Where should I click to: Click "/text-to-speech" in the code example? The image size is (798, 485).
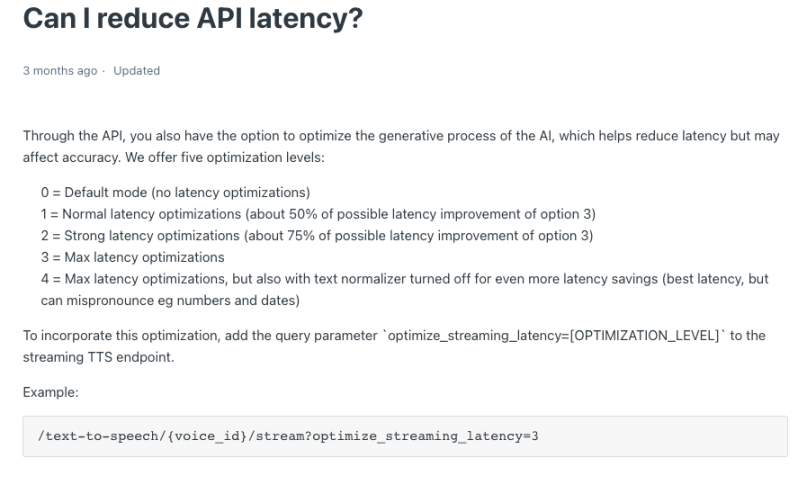pos(82,437)
